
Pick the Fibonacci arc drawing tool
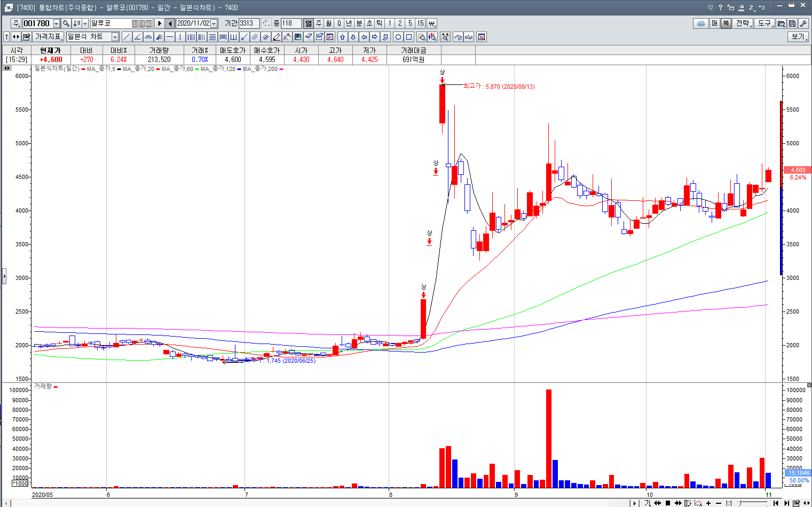[x=148, y=37]
